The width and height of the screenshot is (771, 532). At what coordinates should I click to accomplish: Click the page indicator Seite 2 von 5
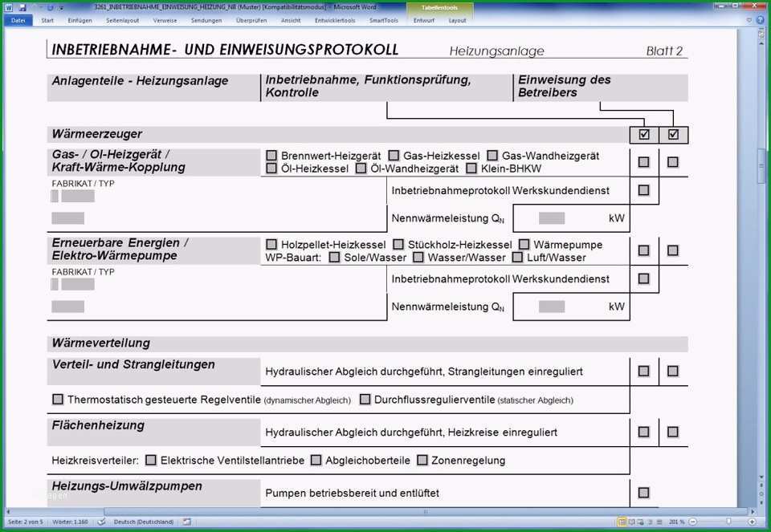click(x=25, y=522)
